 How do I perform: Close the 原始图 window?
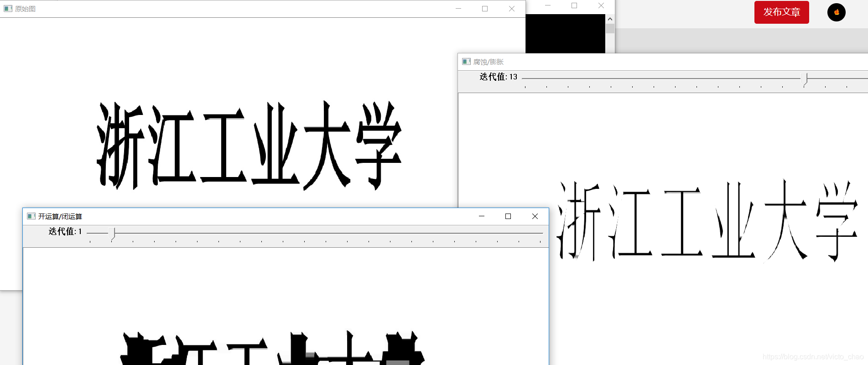(x=512, y=9)
